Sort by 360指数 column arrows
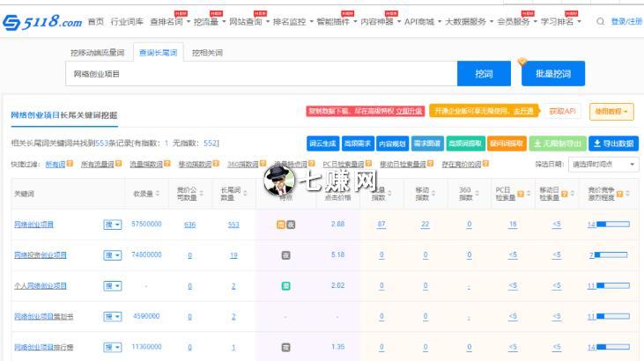The height and width of the screenshot is (361, 644). (477, 194)
